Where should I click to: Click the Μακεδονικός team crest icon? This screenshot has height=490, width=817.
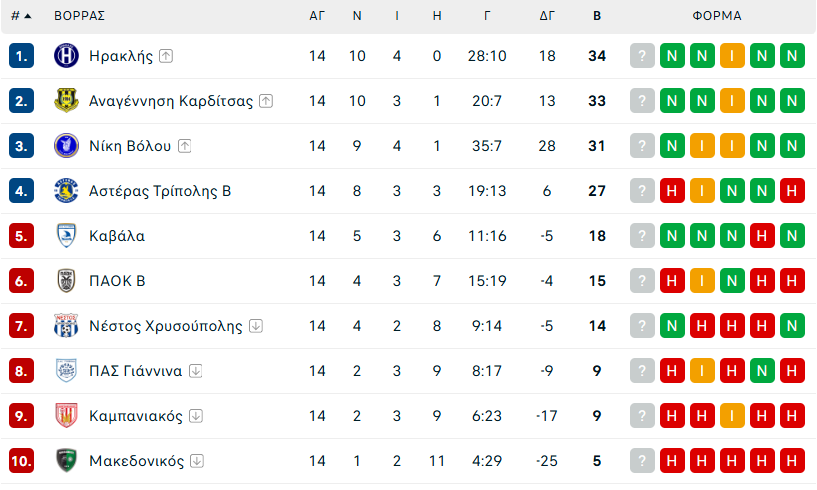[66, 461]
